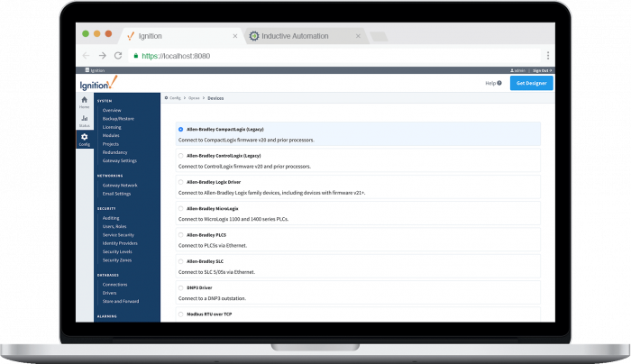Open Service Security menu item
The image size is (631, 364).
(118, 235)
